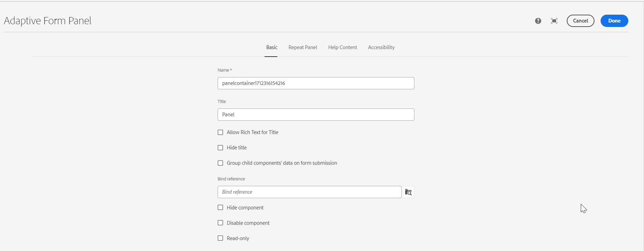Image resolution: width=644 pixels, height=251 pixels.
Task: Tick the Read-only checkbox
Action: pos(220,238)
